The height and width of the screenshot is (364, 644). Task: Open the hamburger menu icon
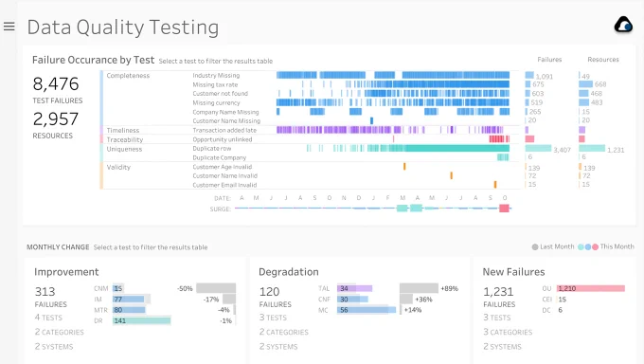coord(9,27)
